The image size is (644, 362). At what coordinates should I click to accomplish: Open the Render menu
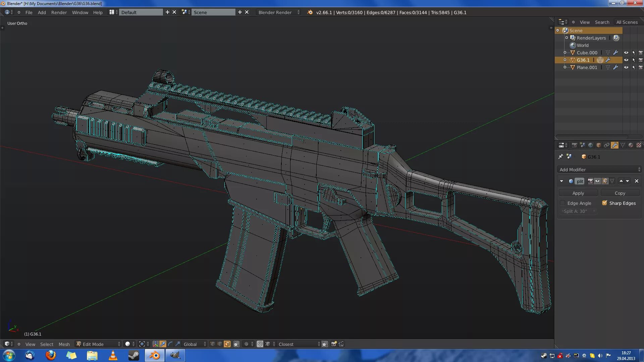point(59,12)
